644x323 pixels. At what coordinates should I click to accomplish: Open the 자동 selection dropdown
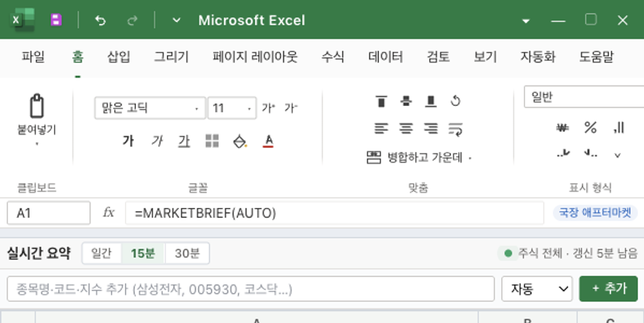pyautogui.click(x=537, y=289)
